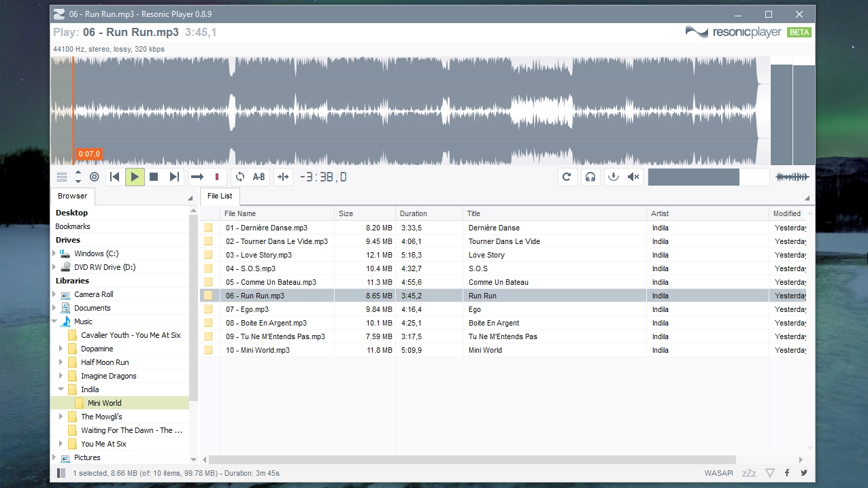This screenshot has height=488, width=868.
Task: Stop playback
Action: pyautogui.click(x=154, y=177)
